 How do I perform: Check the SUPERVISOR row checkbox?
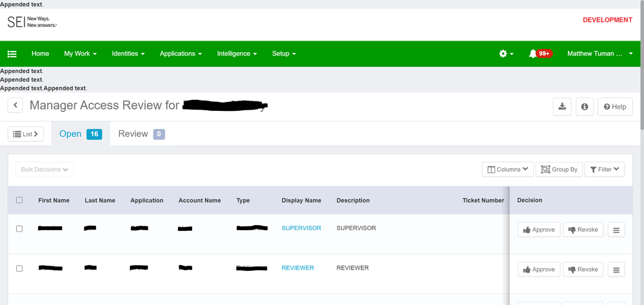pyautogui.click(x=19, y=229)
